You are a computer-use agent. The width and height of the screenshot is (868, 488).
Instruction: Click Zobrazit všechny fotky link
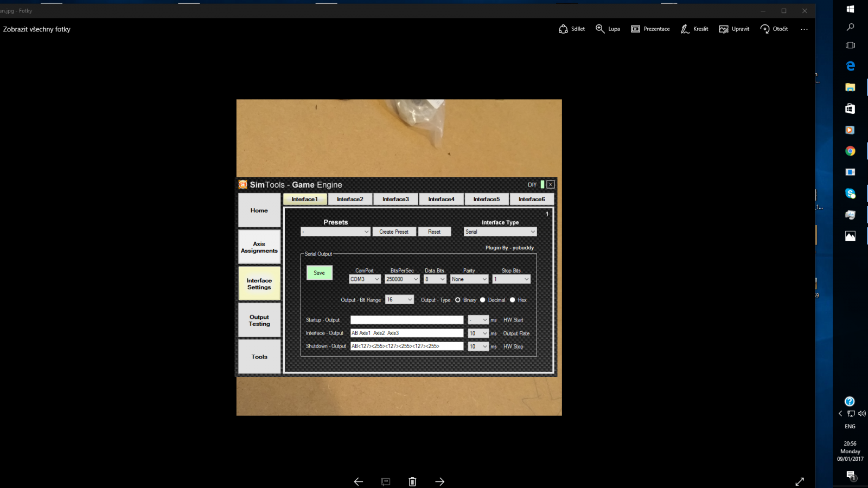[37, 29]
